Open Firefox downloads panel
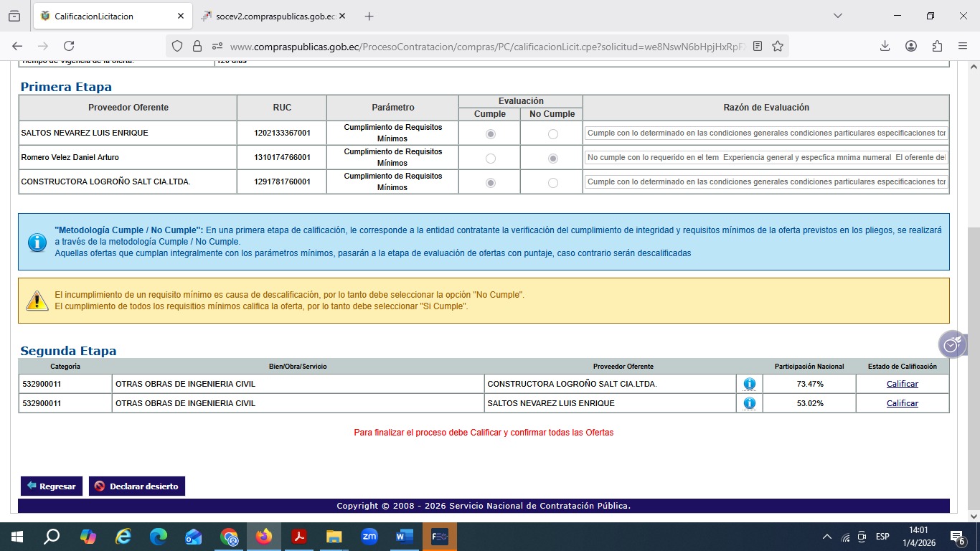 tap(885, 46)
